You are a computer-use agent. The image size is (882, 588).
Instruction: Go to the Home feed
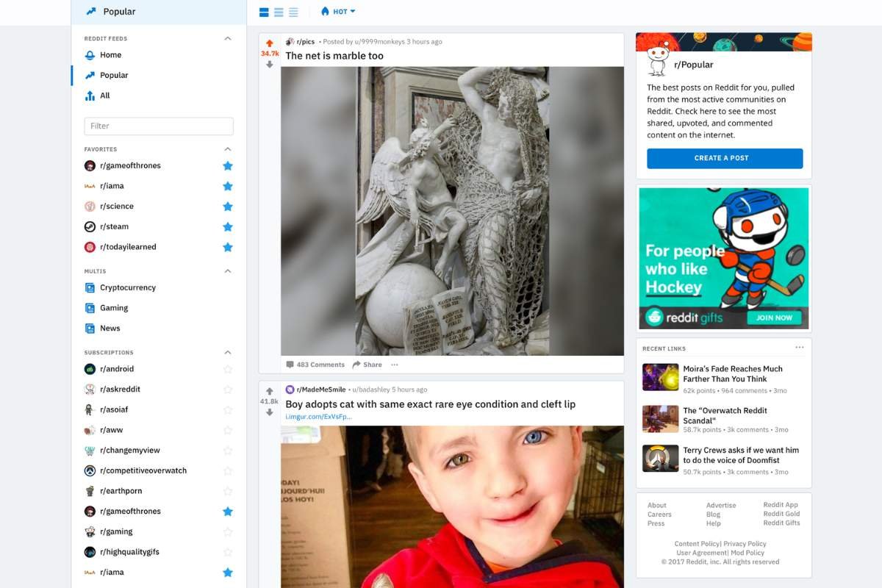[x=110, y=55]
